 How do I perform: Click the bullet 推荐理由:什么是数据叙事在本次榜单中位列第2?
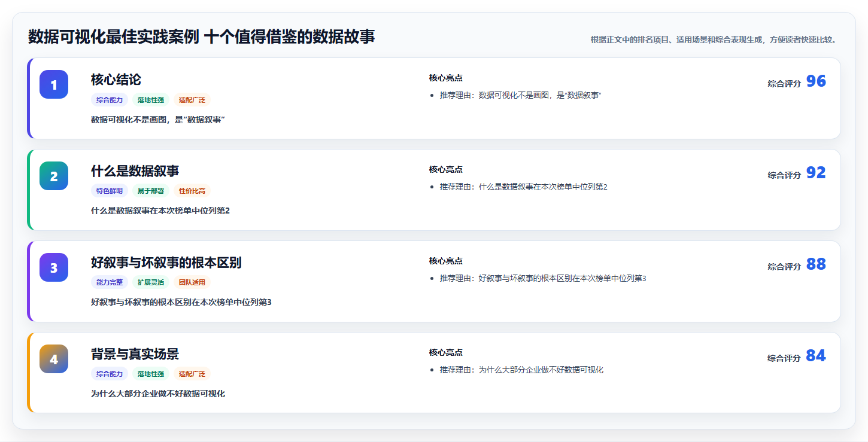click(523, 187)
